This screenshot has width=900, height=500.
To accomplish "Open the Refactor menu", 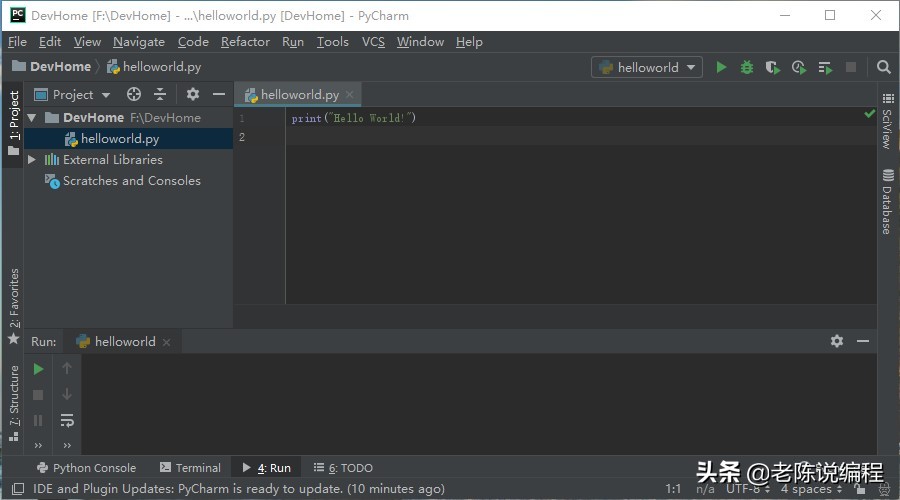I will (245, 42).
